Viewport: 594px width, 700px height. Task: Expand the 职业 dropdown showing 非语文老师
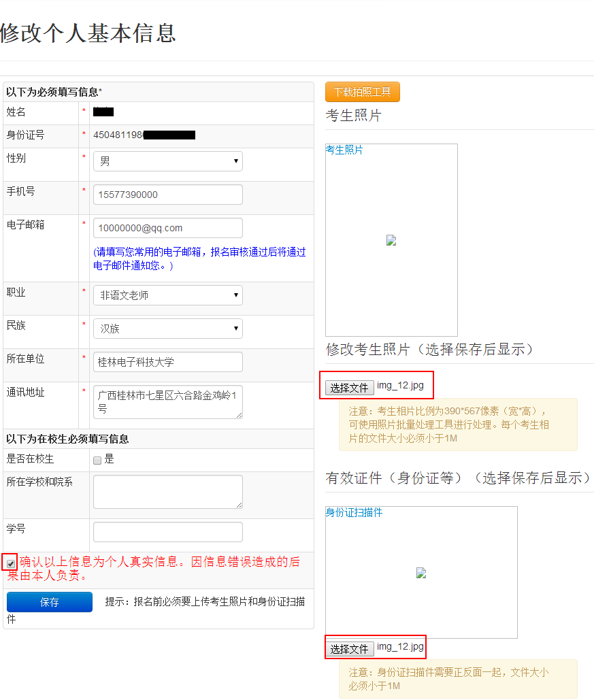(x=167, y=295)
